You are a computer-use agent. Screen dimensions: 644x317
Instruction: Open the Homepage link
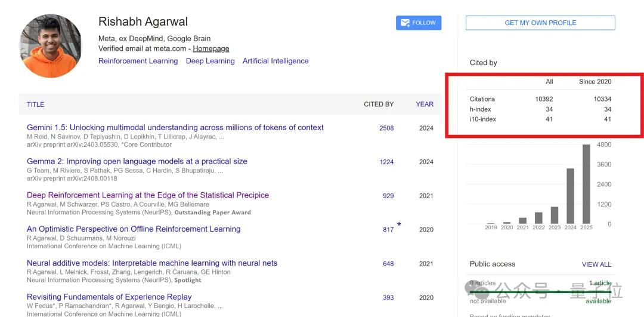tap(210, 48)
